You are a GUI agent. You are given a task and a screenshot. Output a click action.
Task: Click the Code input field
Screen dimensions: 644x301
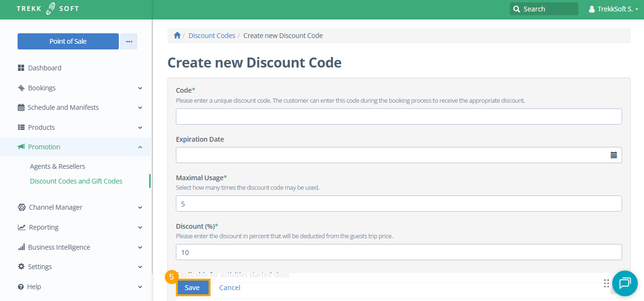[399, 117]
